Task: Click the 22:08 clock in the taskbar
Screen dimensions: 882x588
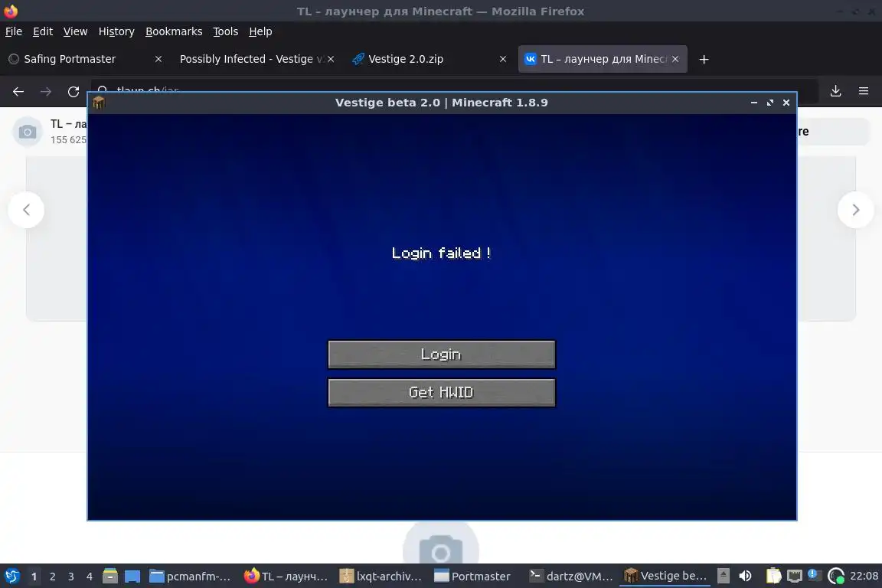Action: coord(864,576)
